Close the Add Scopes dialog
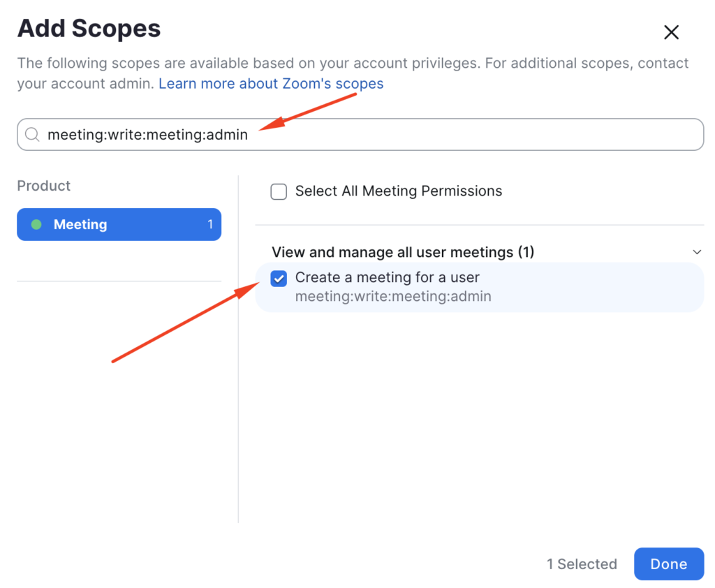Image resolution: width=715 pixels, height=588 pixels. [671, 32]
